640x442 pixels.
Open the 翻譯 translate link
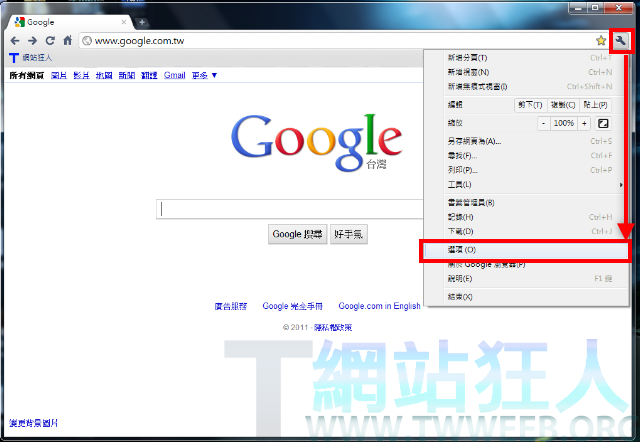149,76
